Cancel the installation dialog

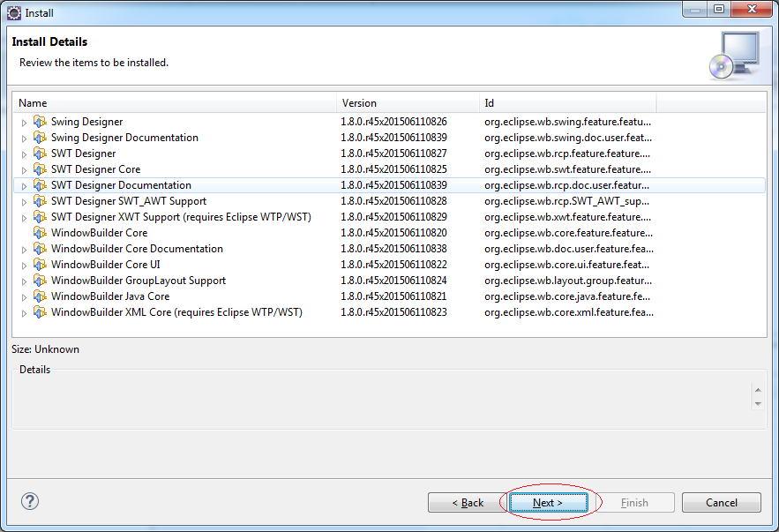722,503
